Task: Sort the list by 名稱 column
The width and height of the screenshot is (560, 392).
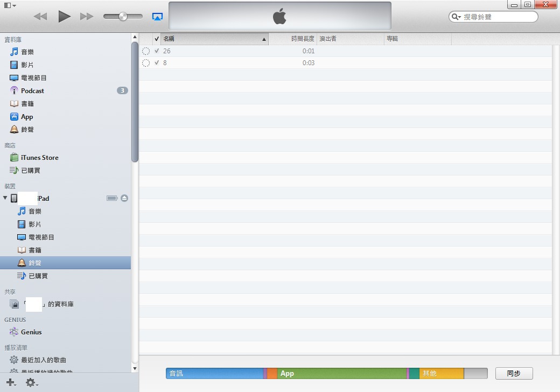Action: 214,39
